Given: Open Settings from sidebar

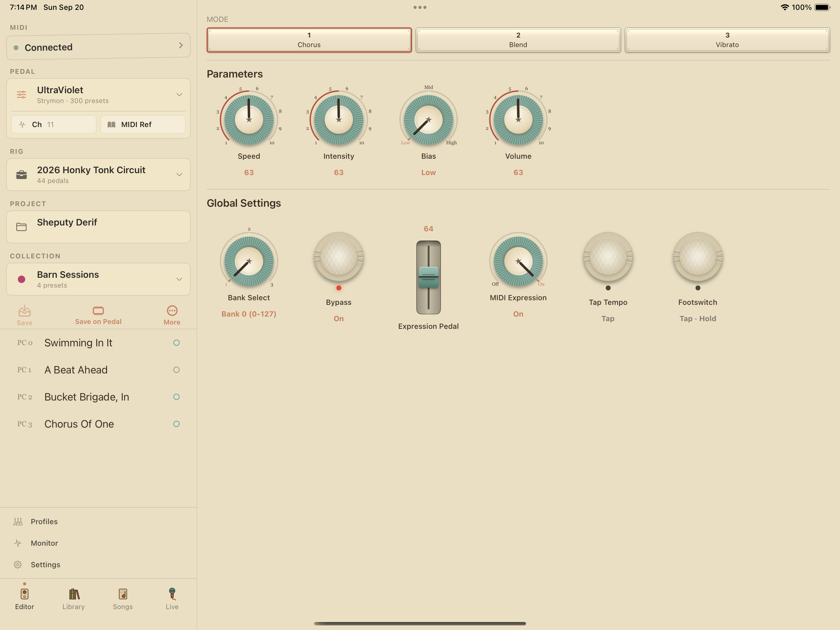Looking at the screenshot, I should tap(46, 565).
